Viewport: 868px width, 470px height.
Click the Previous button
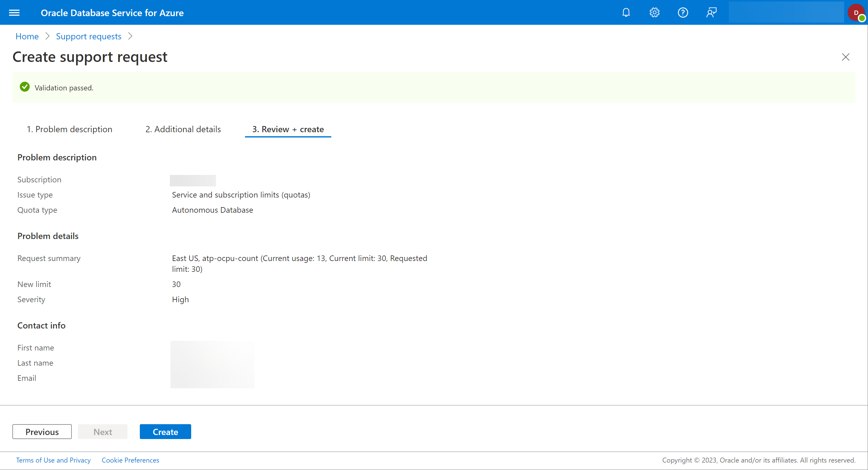[x=42, y=432]
